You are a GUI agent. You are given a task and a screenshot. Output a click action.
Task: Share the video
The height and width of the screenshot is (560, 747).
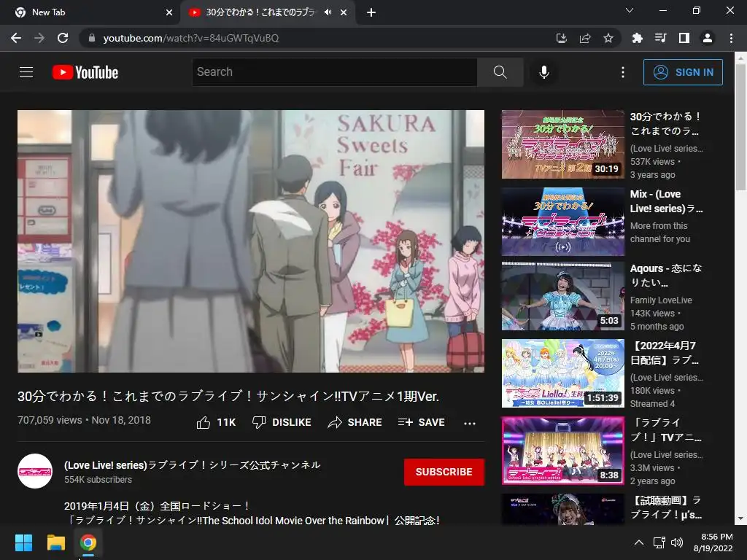coord(355,422)
